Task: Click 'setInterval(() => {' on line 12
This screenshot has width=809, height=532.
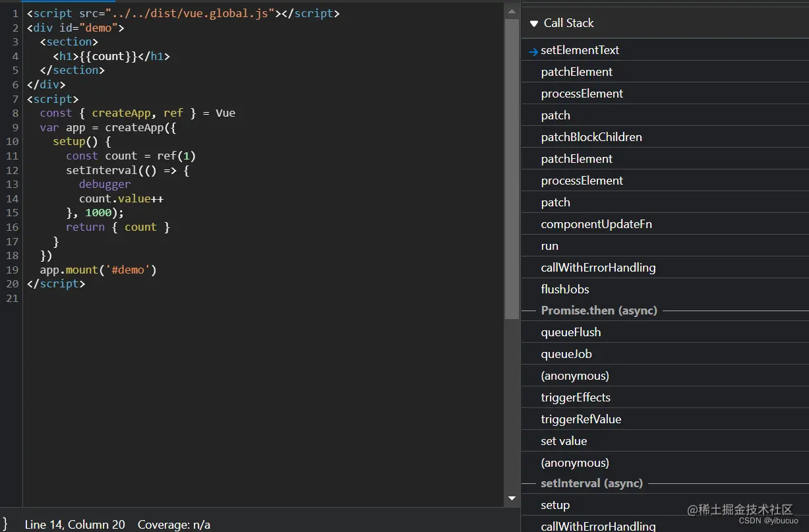Action: [128, 170]
